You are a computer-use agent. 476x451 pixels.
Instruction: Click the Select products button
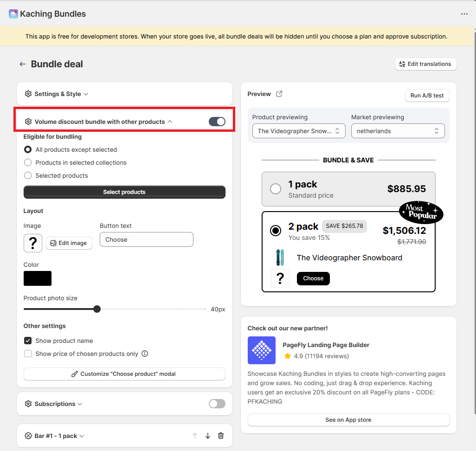(x=124, y=192)
